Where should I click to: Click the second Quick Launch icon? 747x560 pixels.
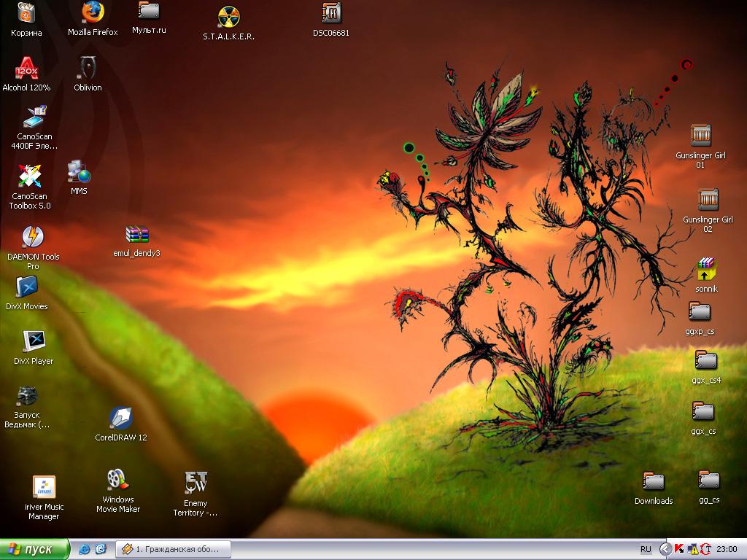click(101, 549)
